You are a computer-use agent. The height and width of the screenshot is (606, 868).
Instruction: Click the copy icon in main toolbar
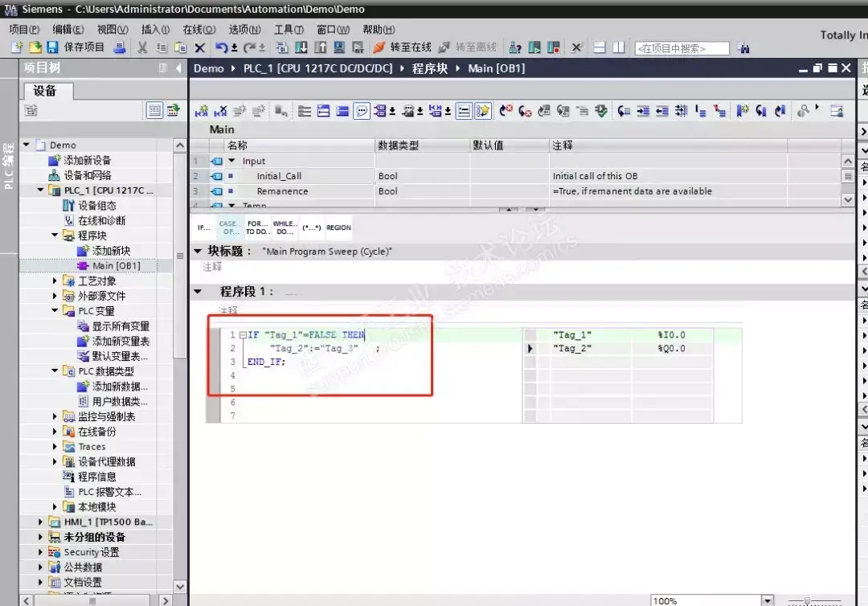point(161,47)
